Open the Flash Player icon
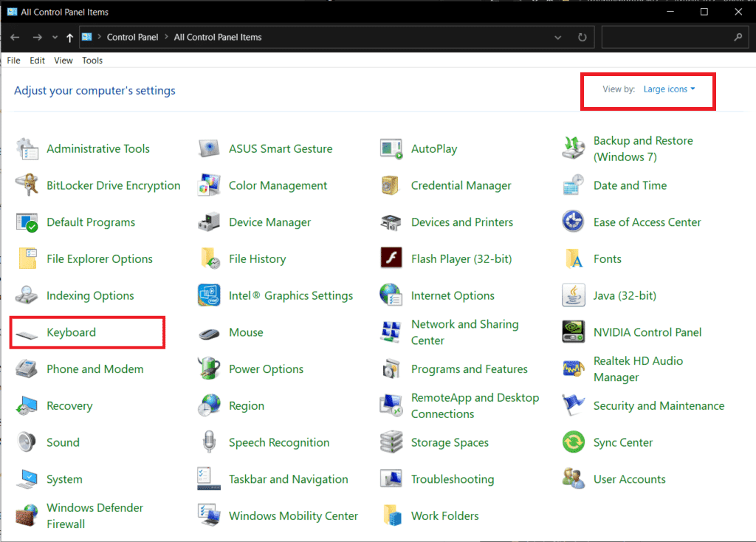Image resolution: width=756 pixels, height=542 pixels. [x=391, y=258]
